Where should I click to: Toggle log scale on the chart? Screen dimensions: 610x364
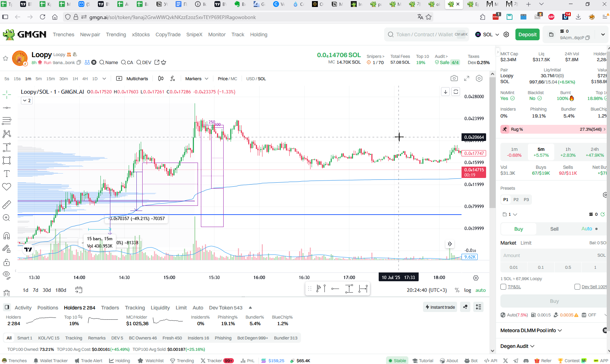click(x=467, y=290)
